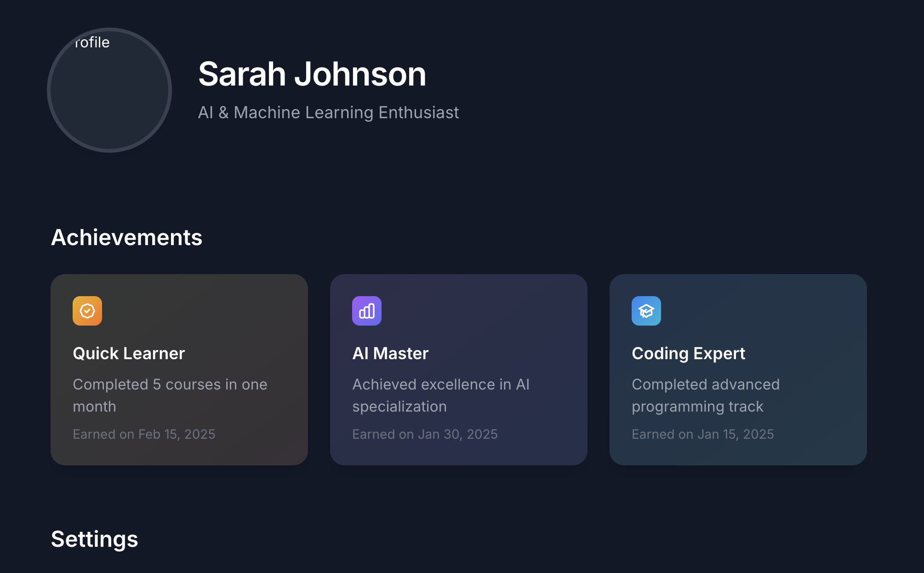This screenshot has height=573, width=924.
Task: Open the Quick Learner card title
Action: (129, 354)
